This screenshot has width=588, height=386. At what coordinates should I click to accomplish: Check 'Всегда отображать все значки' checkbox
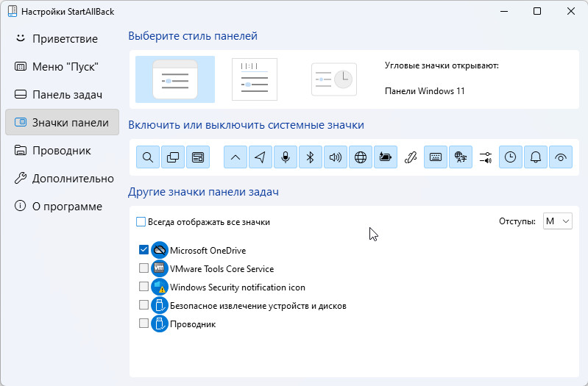pos(141,221)
